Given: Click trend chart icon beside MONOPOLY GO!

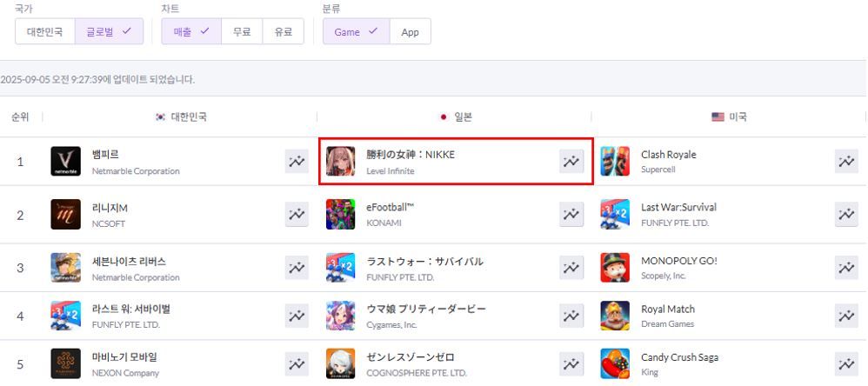Looking at the screenshot, I should click(846, 268).
